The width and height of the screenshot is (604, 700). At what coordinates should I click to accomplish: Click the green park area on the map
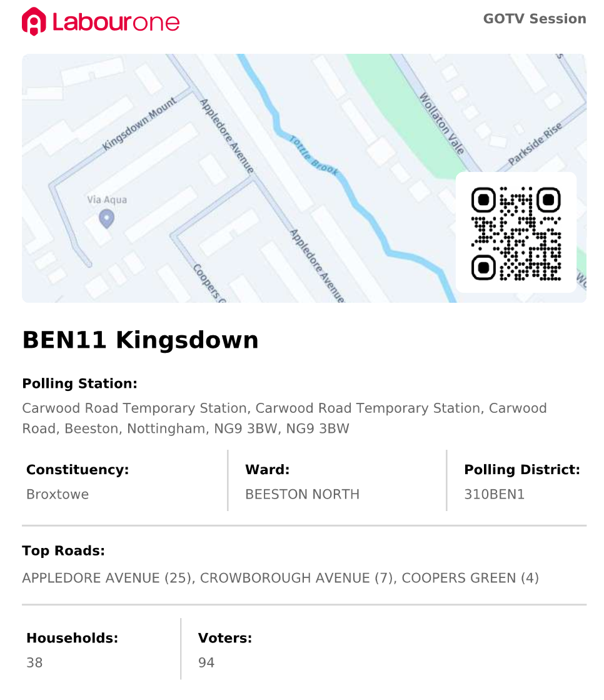click(x=400, y=100)
